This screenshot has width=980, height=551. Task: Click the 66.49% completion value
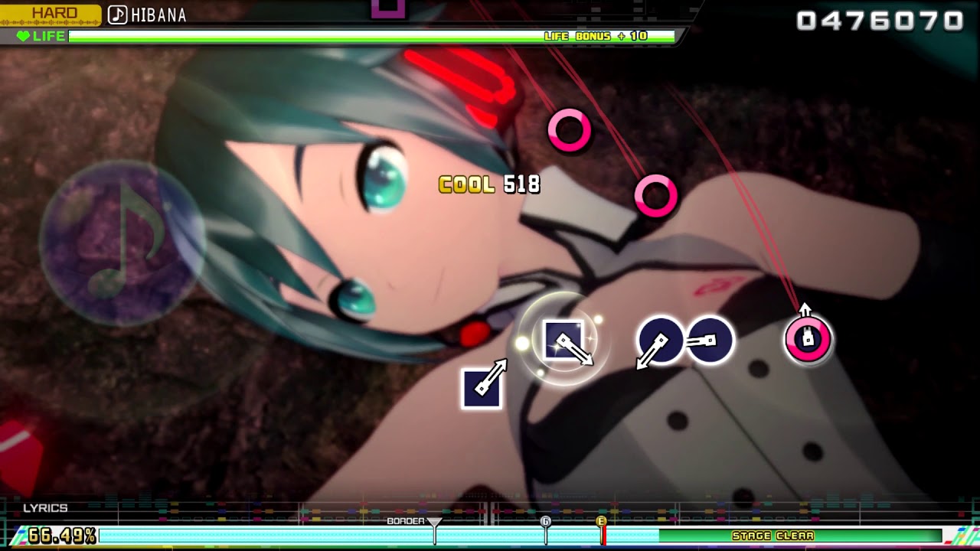tap(62, 535)
